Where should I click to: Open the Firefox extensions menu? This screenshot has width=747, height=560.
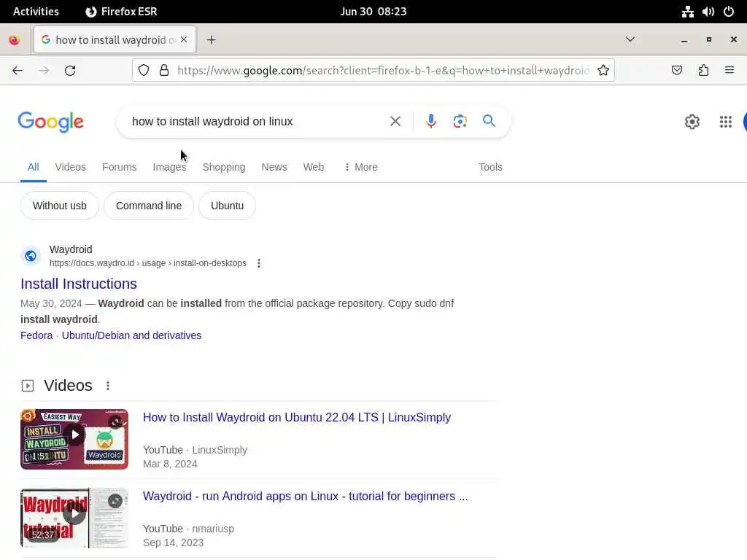(703, 71)
